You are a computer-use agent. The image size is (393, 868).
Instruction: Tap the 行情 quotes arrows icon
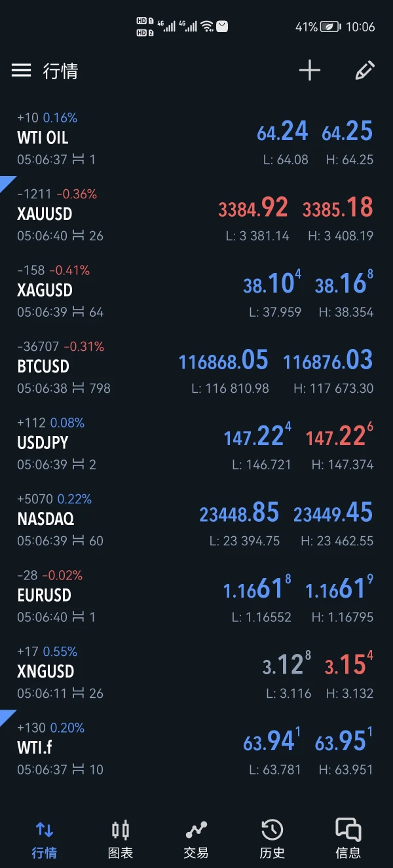[x=45, y=830]
